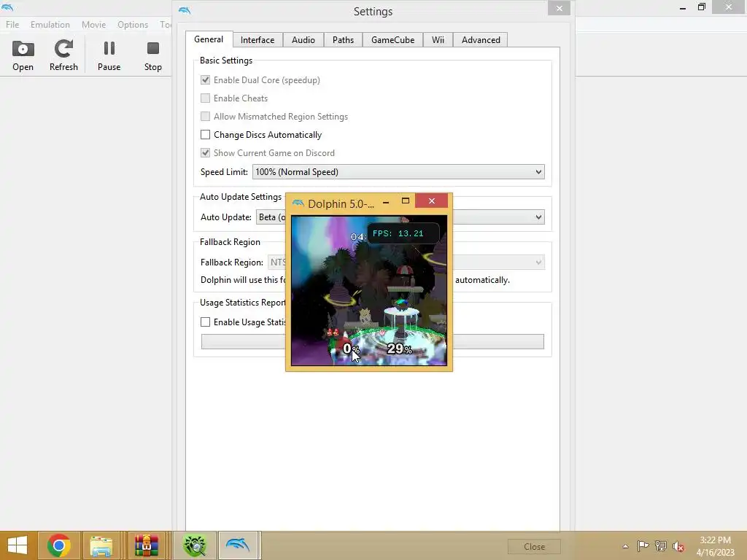Switch to the GameCube tab
Viewport: 747px width, 560px height.
392,40
